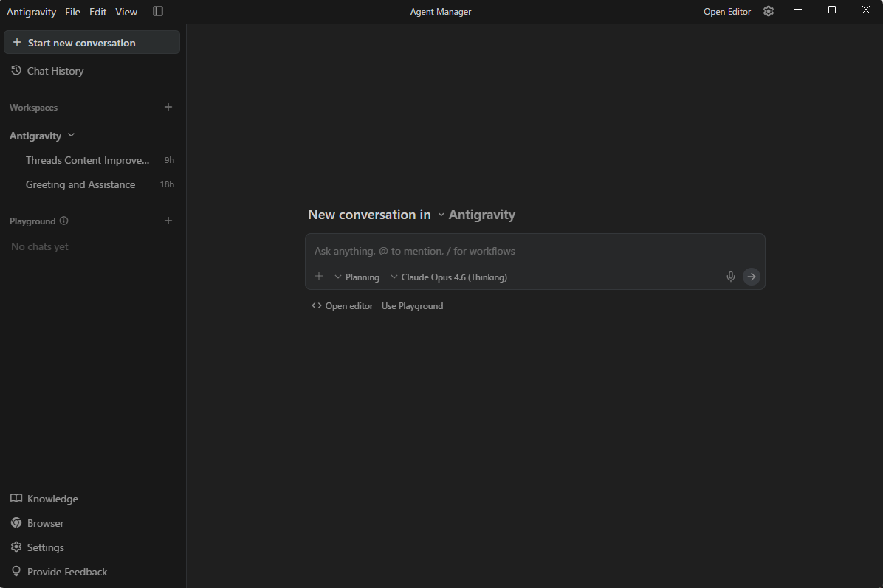
Task: Open Chat History
Action: [55, 71]
